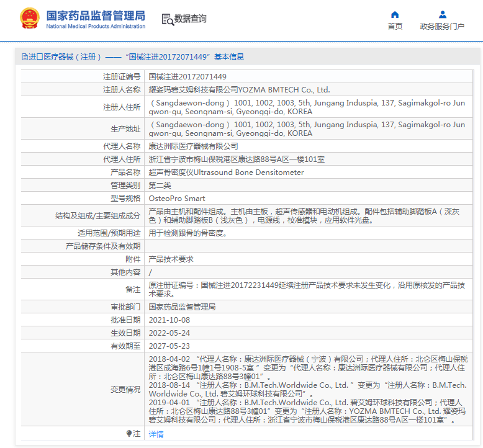Click intended use 用于检测跟骨的骨密度
This screenshot has height=448, width=483.
click(x=188, y=233)
